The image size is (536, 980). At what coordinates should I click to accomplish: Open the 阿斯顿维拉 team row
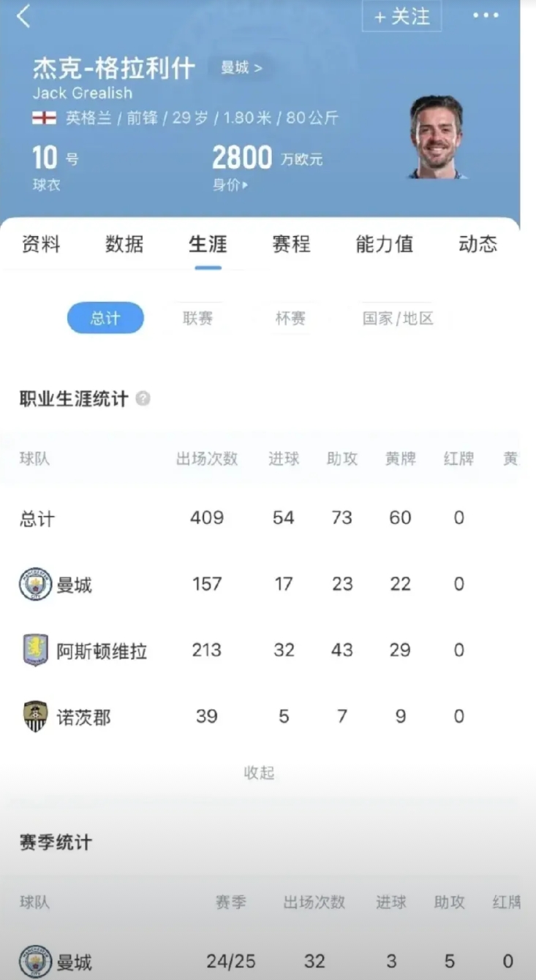tap(268, 650)
